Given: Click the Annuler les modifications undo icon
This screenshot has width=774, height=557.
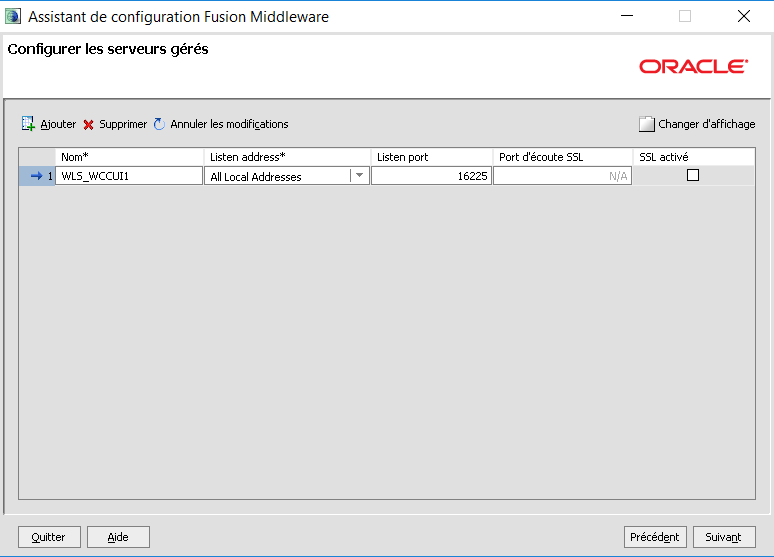Looking at the screenshot, I should [x=159, y=124].
